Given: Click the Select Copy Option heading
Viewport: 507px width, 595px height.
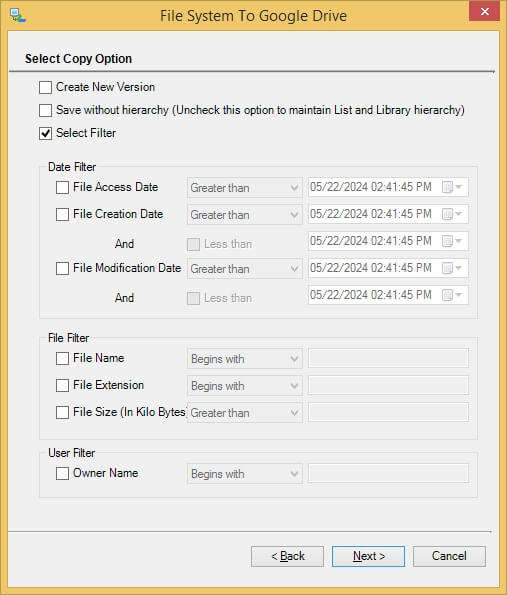Looking at the screenshot, I should (79, 59).
